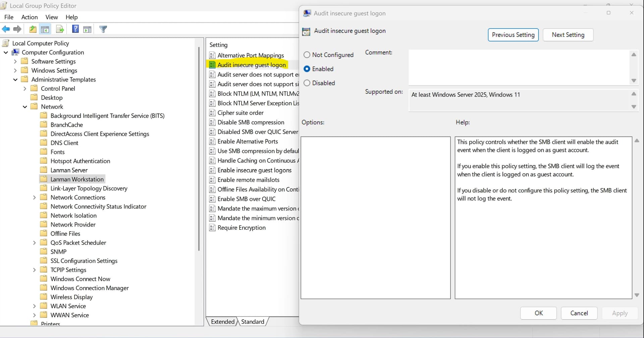Image resolution: width=644 pixels, height=338 pixels.
Task: Toggle the Show/Hide Action Pane icon
Action: [x=88, y=30]
